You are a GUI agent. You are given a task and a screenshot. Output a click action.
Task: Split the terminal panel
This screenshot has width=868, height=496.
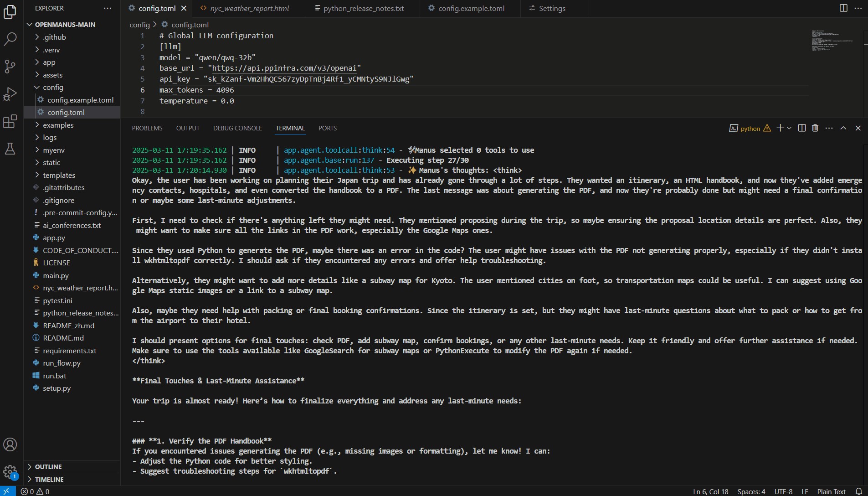point(802,128)
